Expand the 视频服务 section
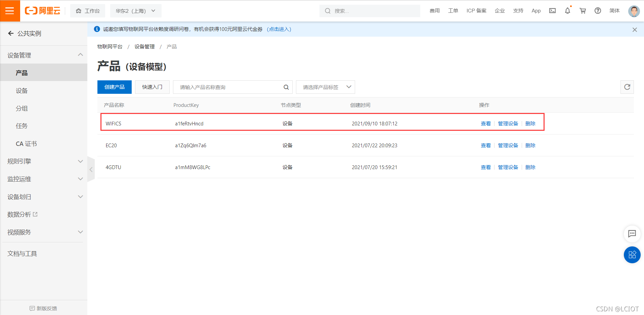 click(44, 232)
